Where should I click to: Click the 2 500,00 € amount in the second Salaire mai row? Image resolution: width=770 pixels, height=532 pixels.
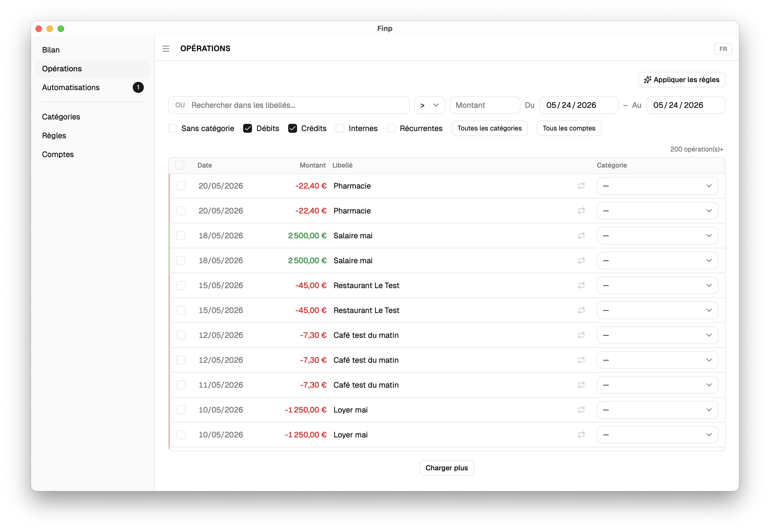coord(307,260)
